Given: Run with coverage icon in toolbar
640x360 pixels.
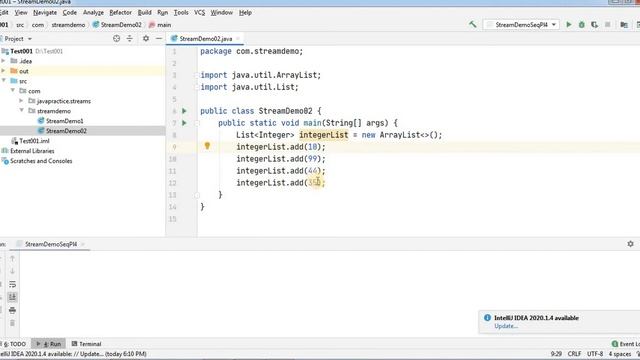Looking at the screenshot, I should click(595, 24).
